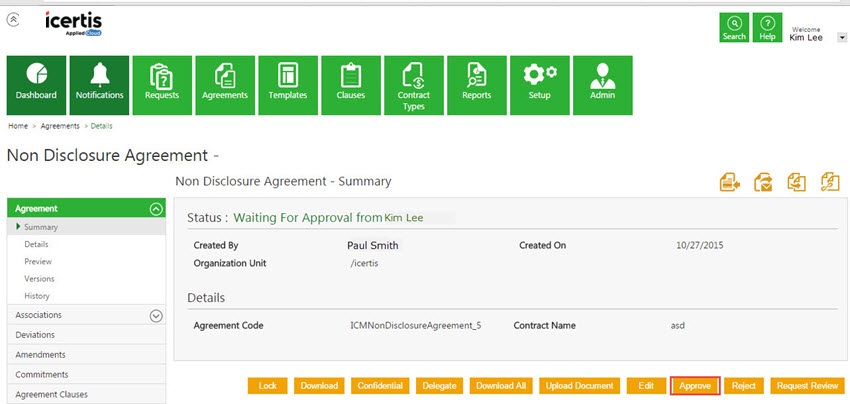This screenshot has width=850, height=404.
Task: Collapse the header with top-left chevron
Action: 12,19
